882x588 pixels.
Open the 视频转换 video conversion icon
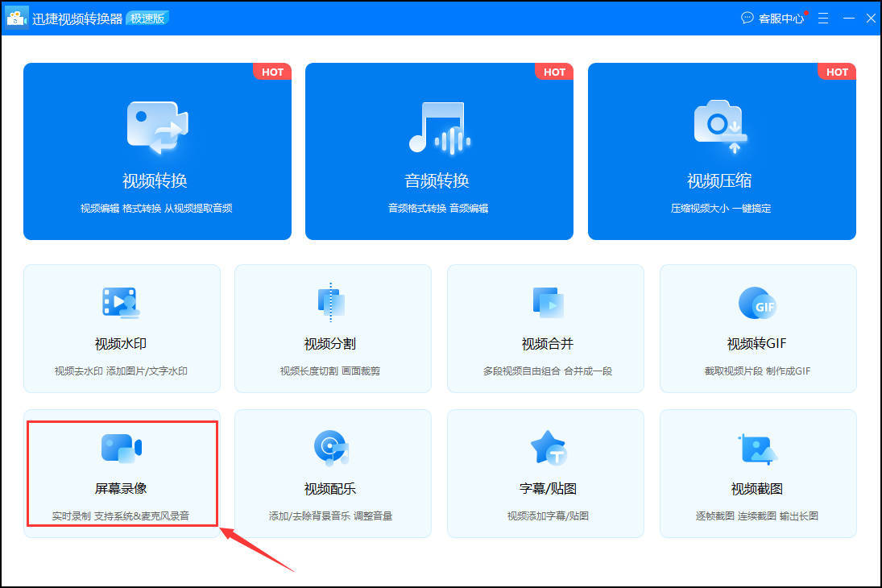pos(158,128)
